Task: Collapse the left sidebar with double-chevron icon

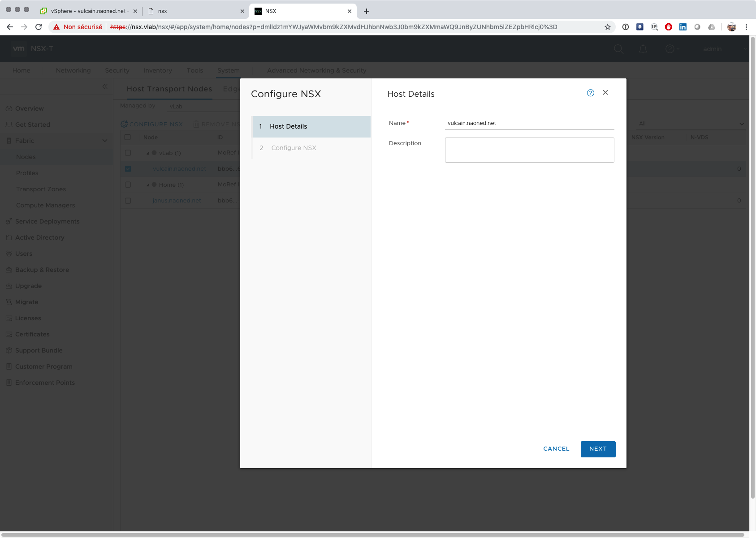Action: (x=105, y=86)
